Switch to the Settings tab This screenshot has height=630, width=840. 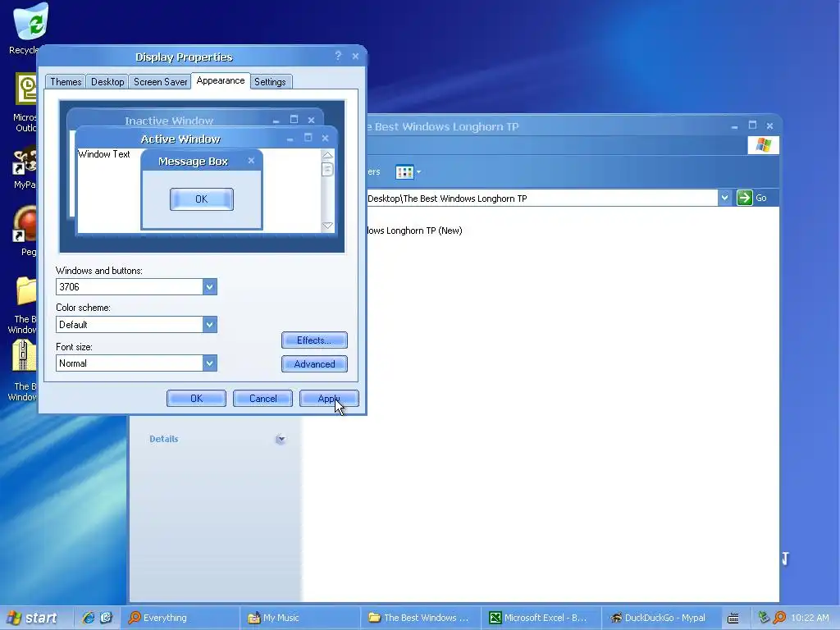coord(270,82)
